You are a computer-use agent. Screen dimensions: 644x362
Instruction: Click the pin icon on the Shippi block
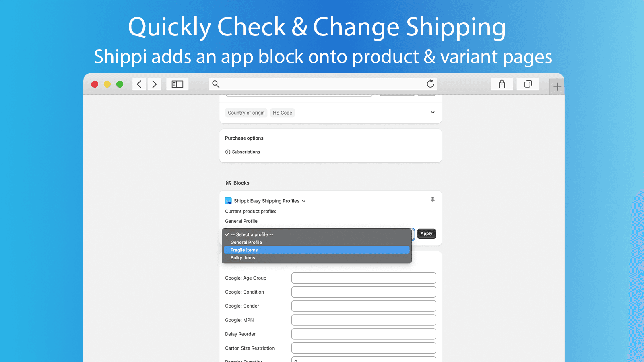pos(433,200)
